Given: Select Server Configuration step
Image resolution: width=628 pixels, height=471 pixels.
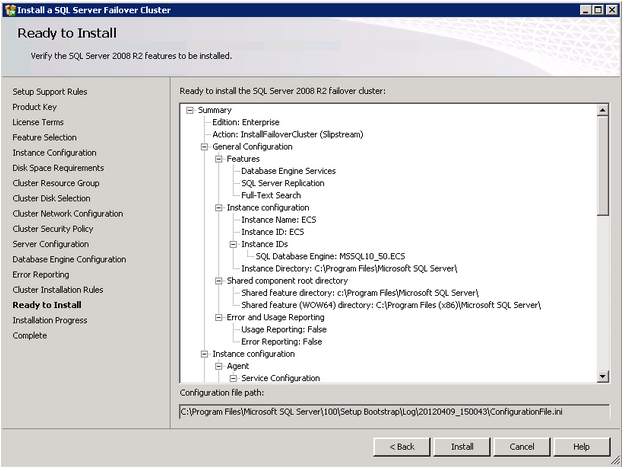Looking at the screenshot, I should [51, 244].
